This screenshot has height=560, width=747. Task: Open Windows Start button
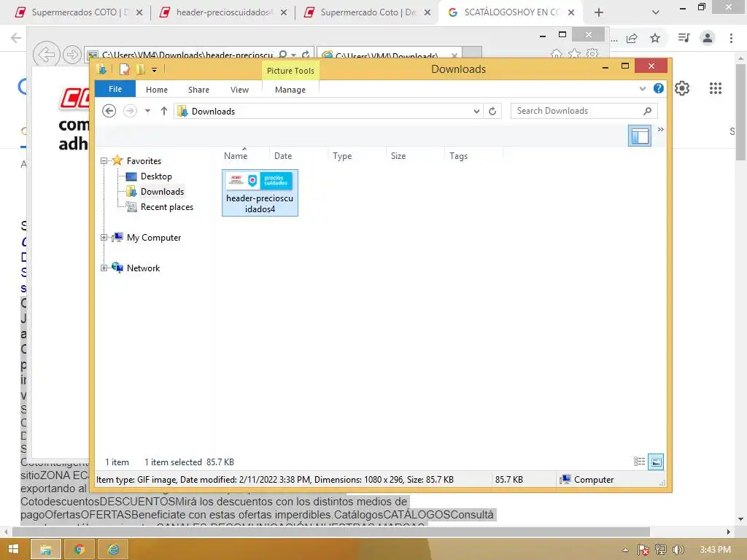pos(13,549)
